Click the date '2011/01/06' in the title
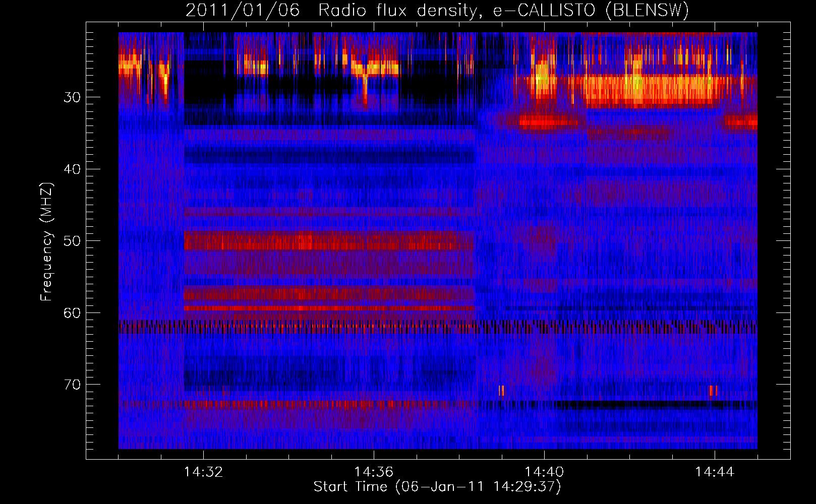 click(x=242, y=10)
